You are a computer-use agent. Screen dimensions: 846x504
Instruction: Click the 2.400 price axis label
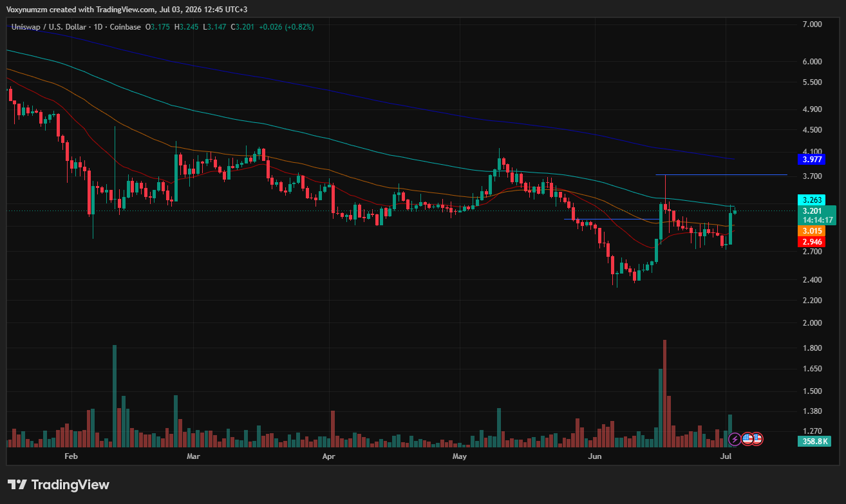813,280
